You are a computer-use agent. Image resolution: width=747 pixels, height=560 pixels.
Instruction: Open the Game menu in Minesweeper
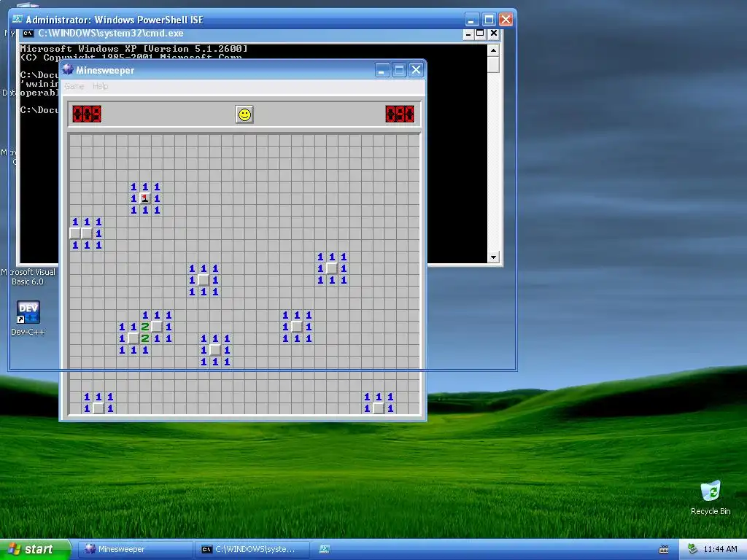[74, 86]
